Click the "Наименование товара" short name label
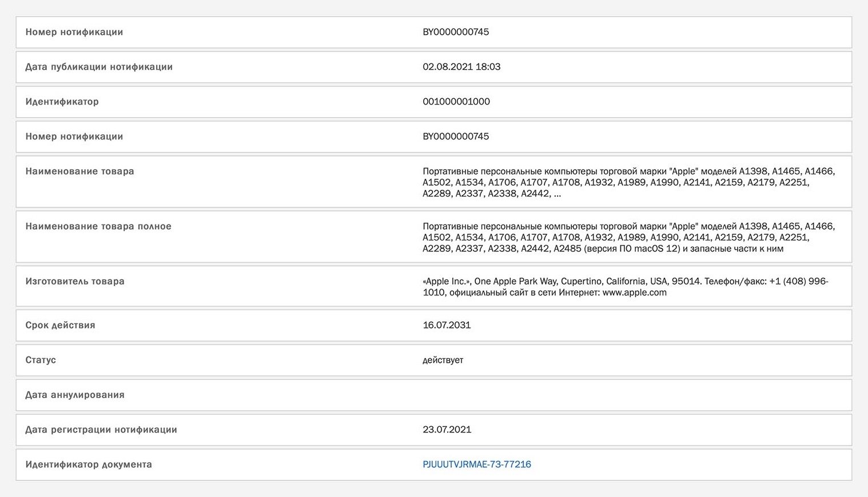The height and width of the screenshot is (497, 868). tap(79, 171)
